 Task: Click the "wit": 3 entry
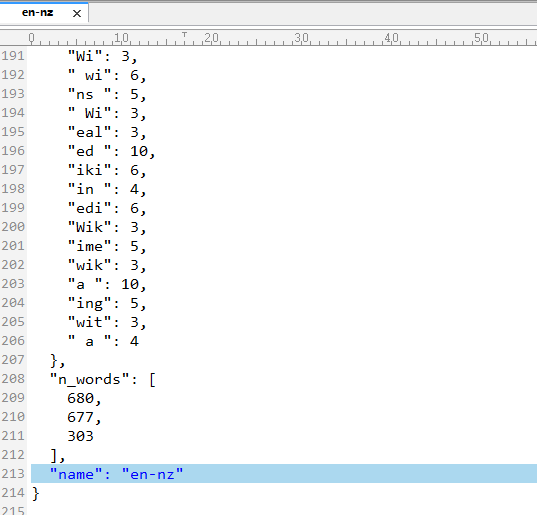(x=107, y=322)
